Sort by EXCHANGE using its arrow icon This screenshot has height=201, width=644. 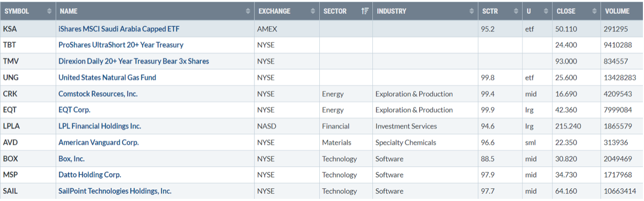313,11
